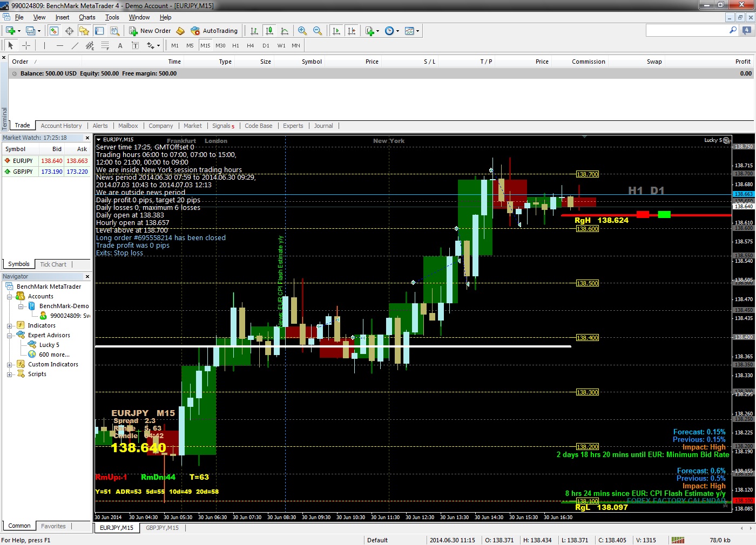Image resolution: width=756 pixels, height=545 pixels.
Task: Select the cursor arrow tool
Action: pyautogui.click(x=10, y=45)
